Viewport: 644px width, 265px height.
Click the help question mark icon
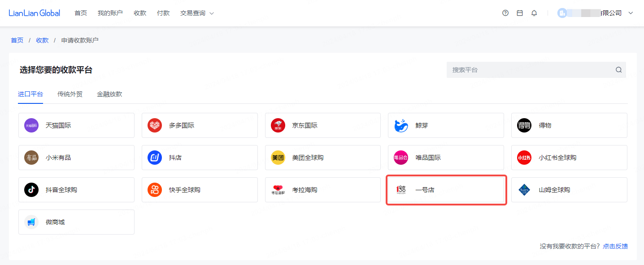505,13
